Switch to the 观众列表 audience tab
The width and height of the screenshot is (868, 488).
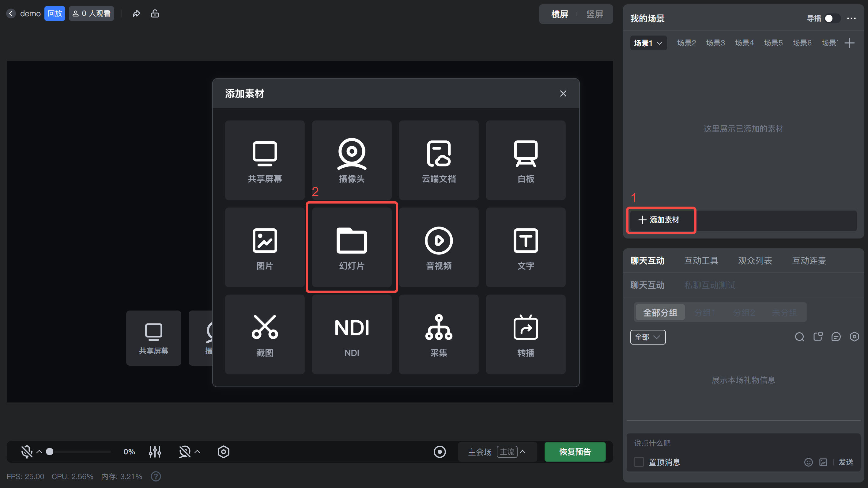755,260
